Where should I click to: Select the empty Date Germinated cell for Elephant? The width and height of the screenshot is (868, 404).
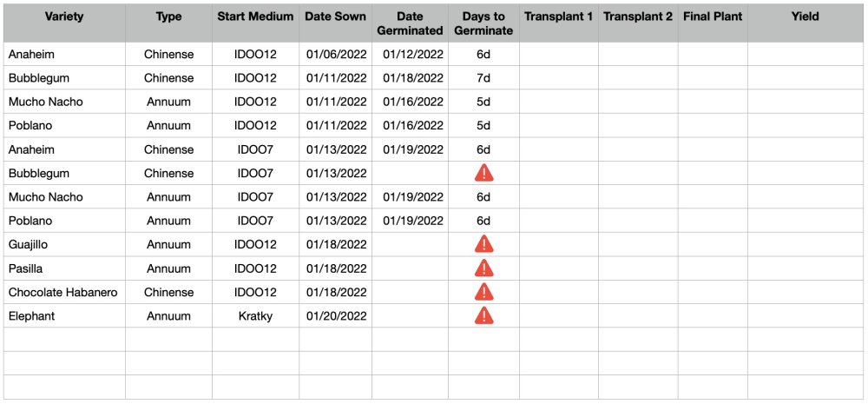411,316
